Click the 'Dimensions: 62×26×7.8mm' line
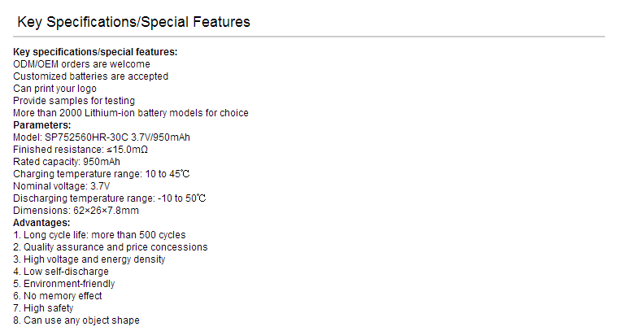Screen dimensions: 644x331 (76, 211)
